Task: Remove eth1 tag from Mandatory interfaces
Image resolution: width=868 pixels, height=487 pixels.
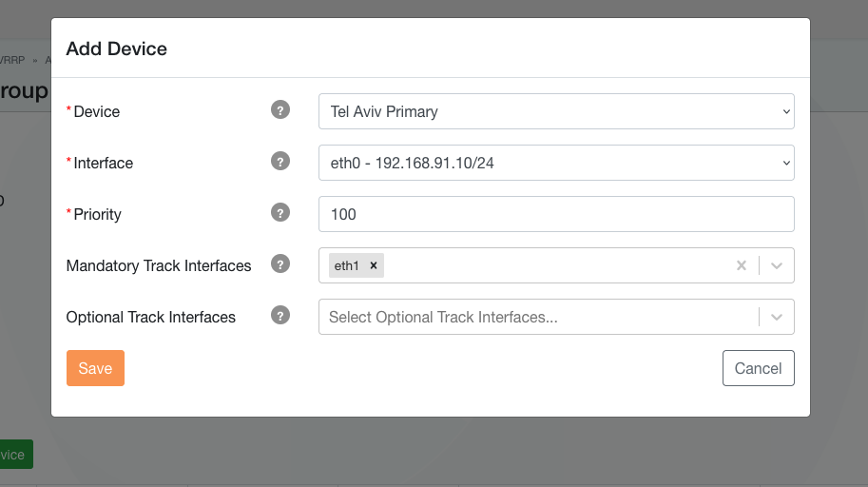Action: [x=374, y=266]
